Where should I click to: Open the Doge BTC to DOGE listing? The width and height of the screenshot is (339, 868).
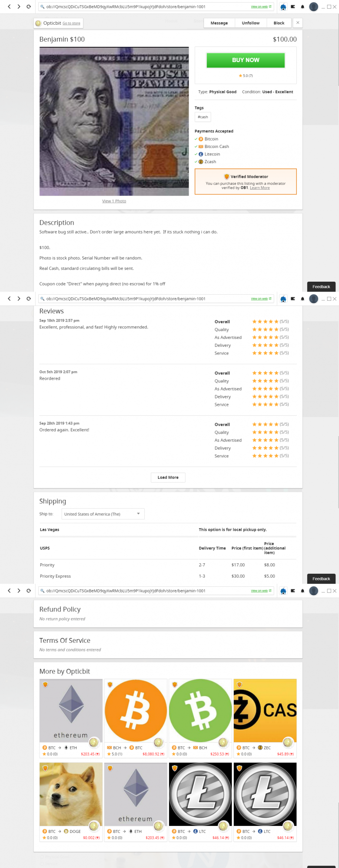[71, 802]
